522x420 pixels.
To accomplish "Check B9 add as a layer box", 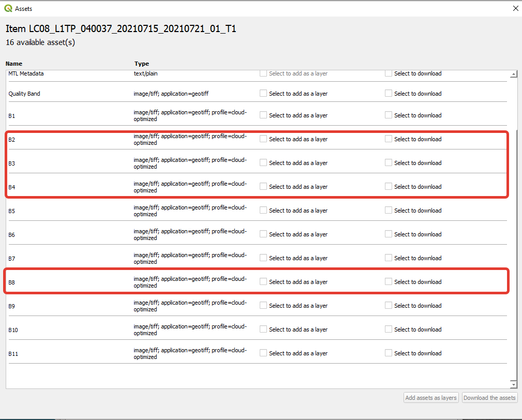I will click(263, 306).
